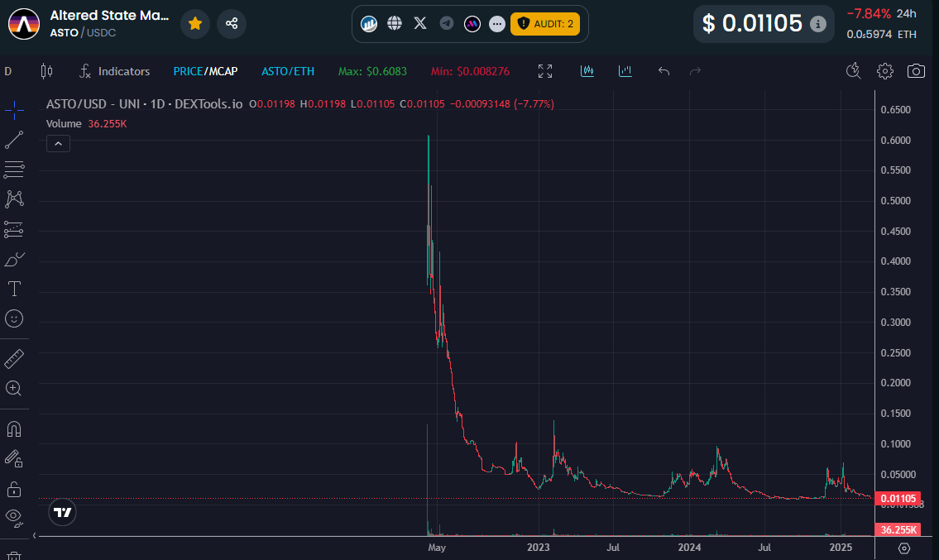Image resolution: width=939 pixels, height=560 pixels.
Task: Click the ASTO/USD - UNI chart title
Action: coord(144,103)
